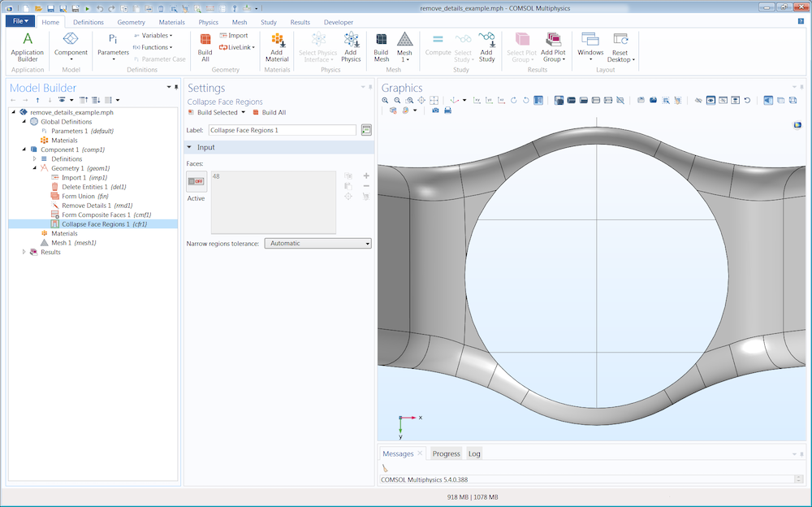Switch to the Geometry ribbon tab

[x=131, y=22]
